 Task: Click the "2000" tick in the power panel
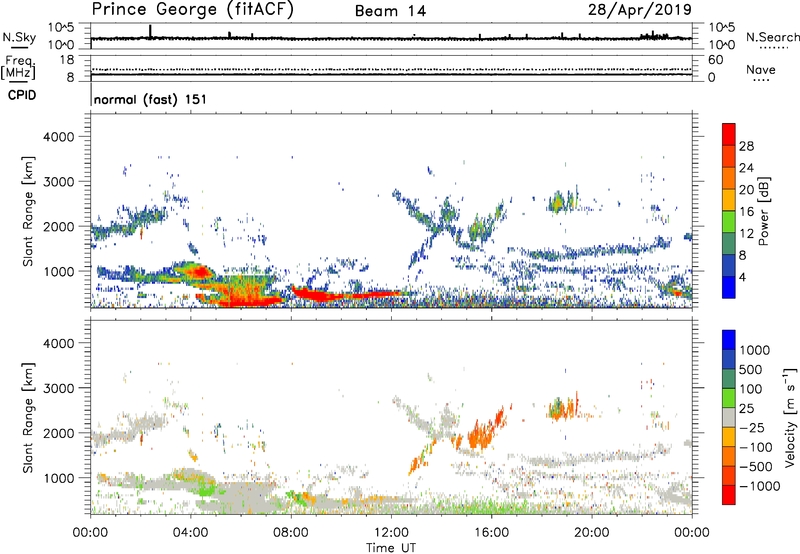[x=59, y=226]
